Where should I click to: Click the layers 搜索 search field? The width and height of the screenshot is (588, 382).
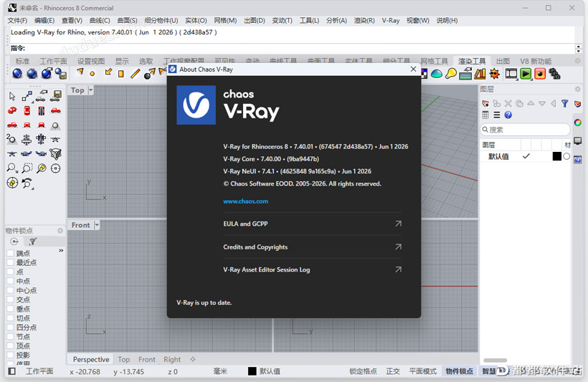pyautogui.click(x=525, y=129)
